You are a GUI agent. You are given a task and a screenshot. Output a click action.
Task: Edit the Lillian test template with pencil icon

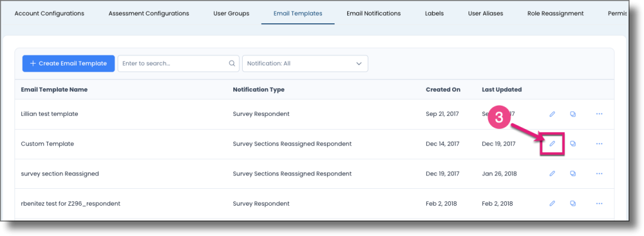pos(552,114)
